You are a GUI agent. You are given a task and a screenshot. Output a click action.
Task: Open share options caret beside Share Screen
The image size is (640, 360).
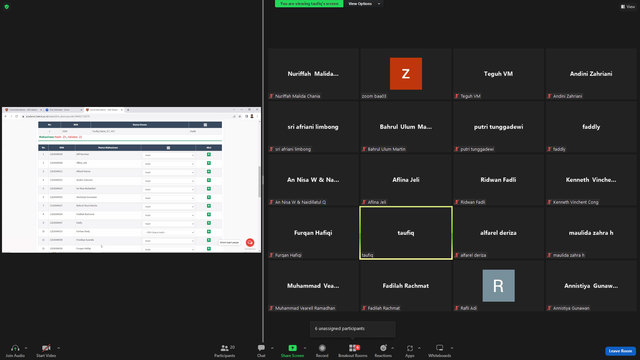point(304,348)
